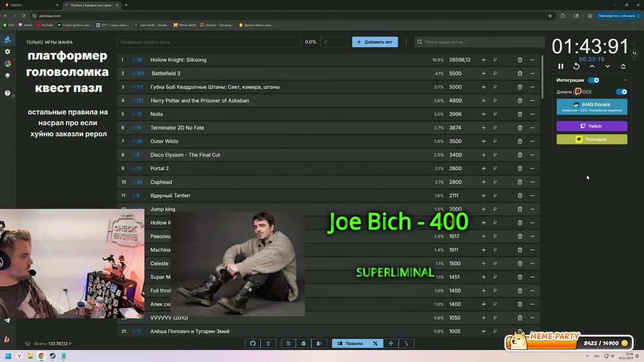This screenshot has height=362, width=644.
Task: Add points to Hollow Knight: Silksong with plus
Action: pos(484,60)
